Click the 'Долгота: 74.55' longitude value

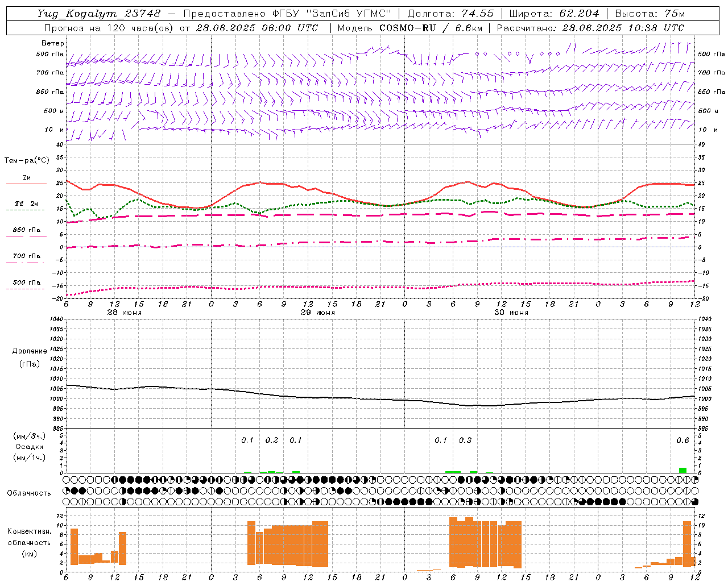[450, 14]
